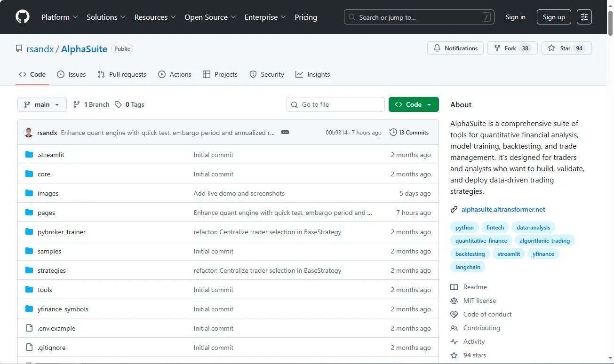
Task: Select the Public visibility badge
Action: (x=122, y=48)
